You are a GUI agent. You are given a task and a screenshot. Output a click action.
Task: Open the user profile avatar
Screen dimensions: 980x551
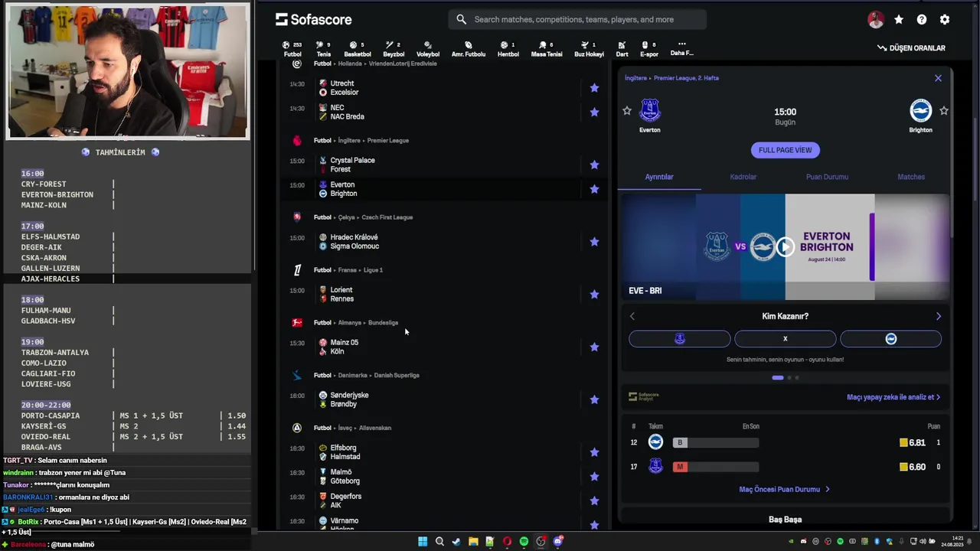tap(876, 20)
